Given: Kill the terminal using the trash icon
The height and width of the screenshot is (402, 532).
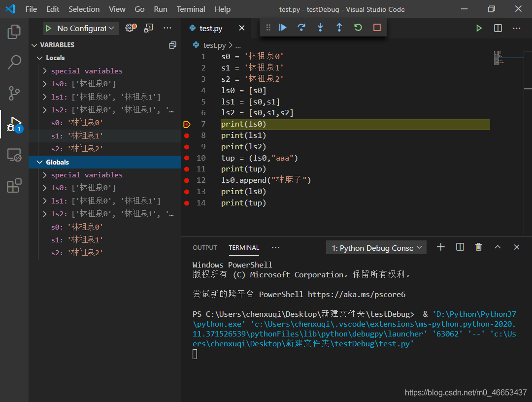Looking at the screenshot, I should 478,247.
